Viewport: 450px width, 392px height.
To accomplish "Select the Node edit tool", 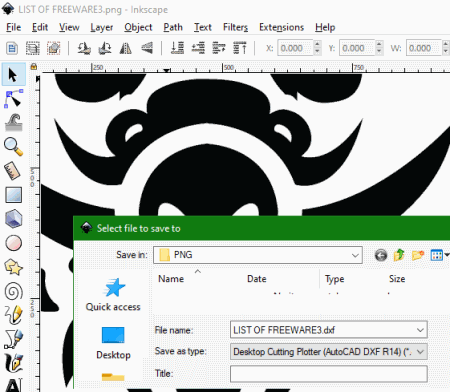I will click(14, 99).
